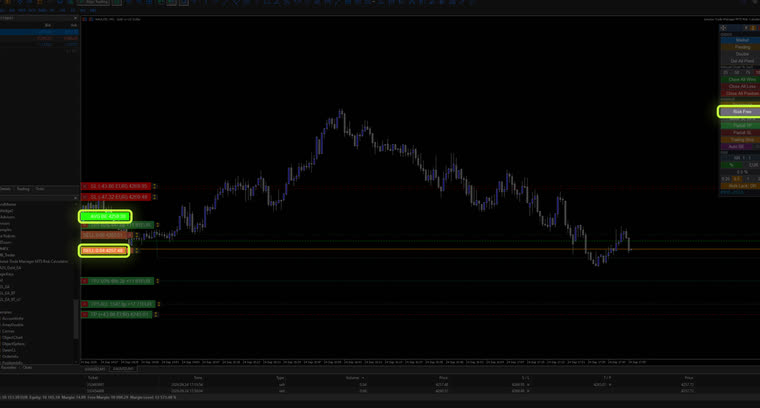
Task: Remove the TP +43.86 EUR line via its X
Action: coord(85,314)
